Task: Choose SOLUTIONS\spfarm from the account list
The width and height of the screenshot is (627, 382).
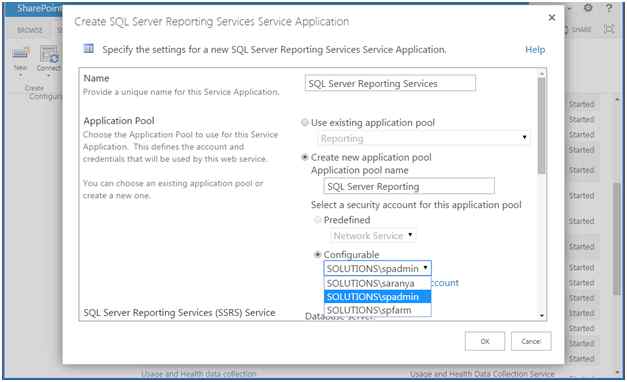Action: tap(377, 310)
